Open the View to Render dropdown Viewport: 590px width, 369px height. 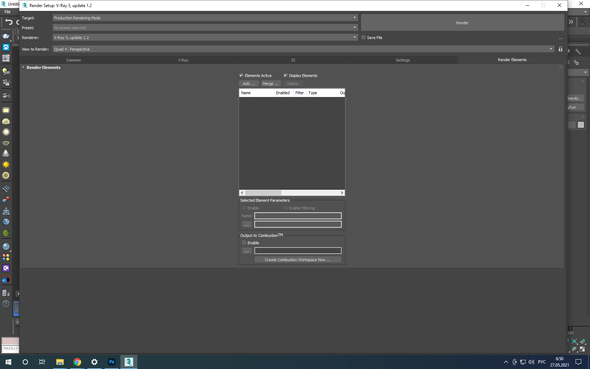pos(303,49)
